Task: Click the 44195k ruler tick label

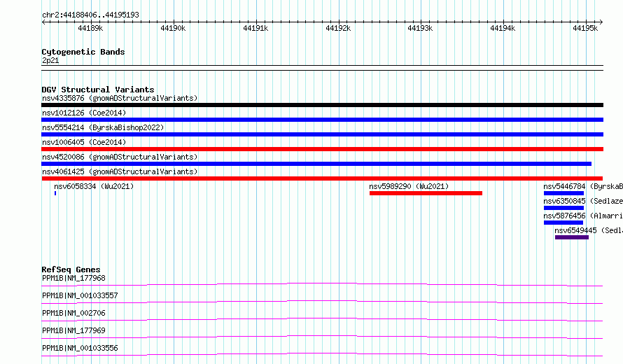Action: coord(585,28)
